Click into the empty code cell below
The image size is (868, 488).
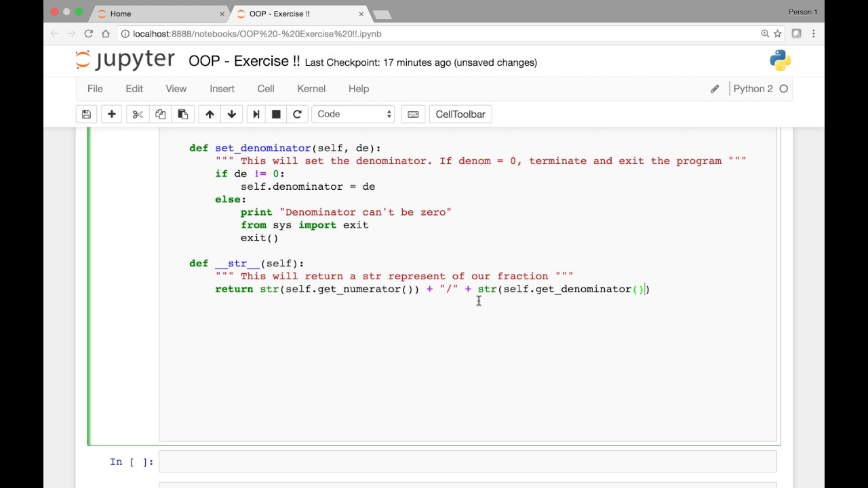pyautogui.click(x=468, y=462)
